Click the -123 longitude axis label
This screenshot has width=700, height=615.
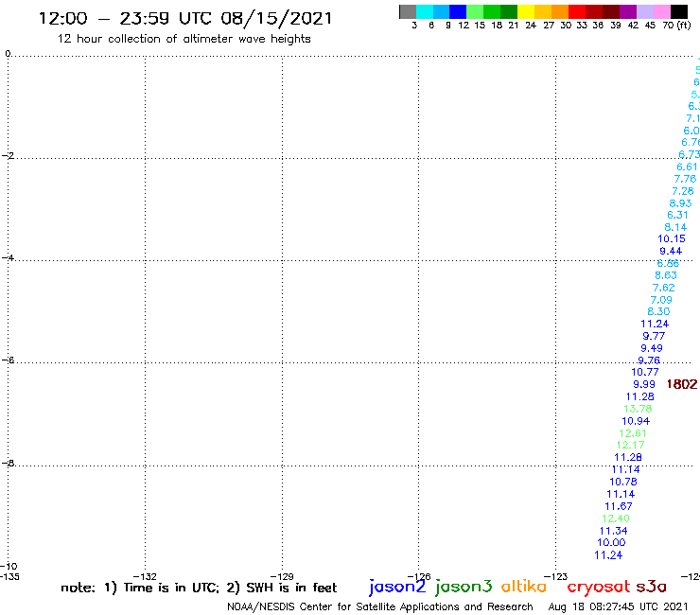pyautogui.click(x=556, y=576)
